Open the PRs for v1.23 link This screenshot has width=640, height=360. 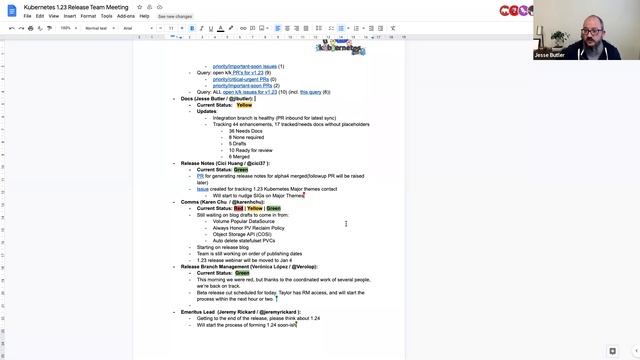click(248, 73)
